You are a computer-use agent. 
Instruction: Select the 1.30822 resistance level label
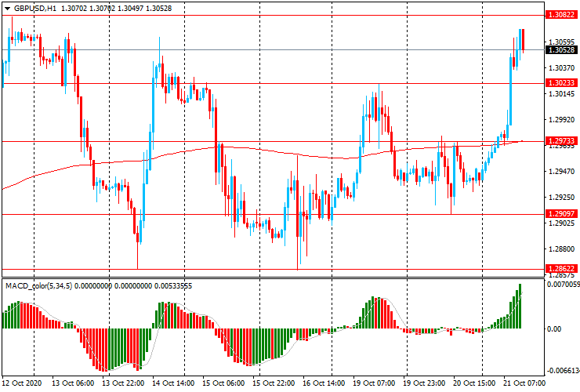pos(561,15)
